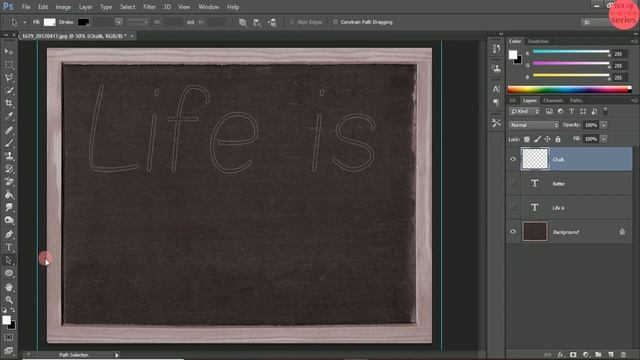640x360 pixels.
Task: Click path arrangement icon in options bar
Action: point(272,22)
